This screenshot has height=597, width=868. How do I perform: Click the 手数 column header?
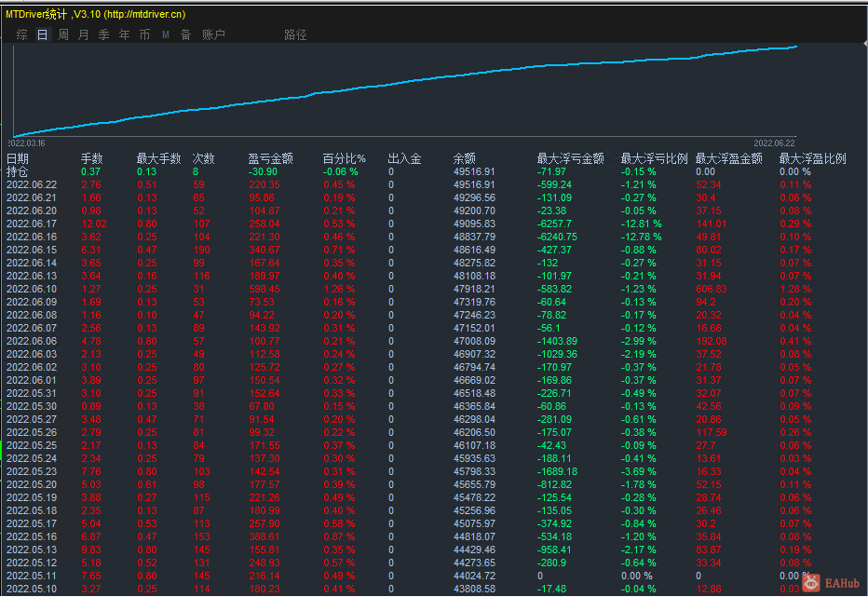(x=92, y=159)
